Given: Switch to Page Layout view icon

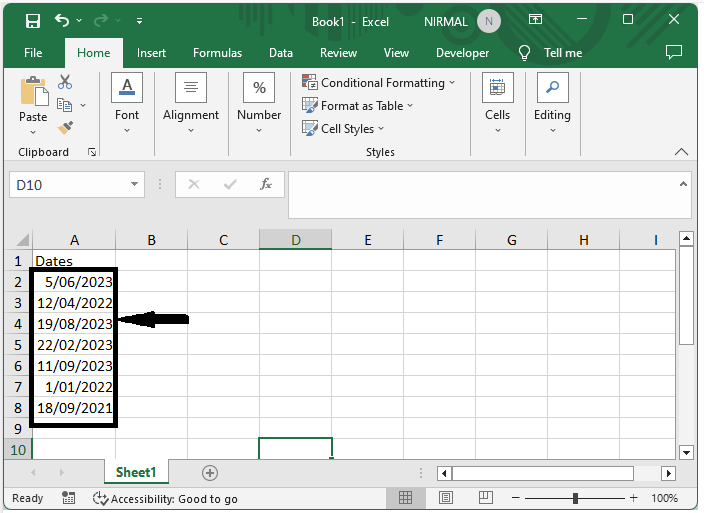Looking at the screenshot, I should (445, 497).
